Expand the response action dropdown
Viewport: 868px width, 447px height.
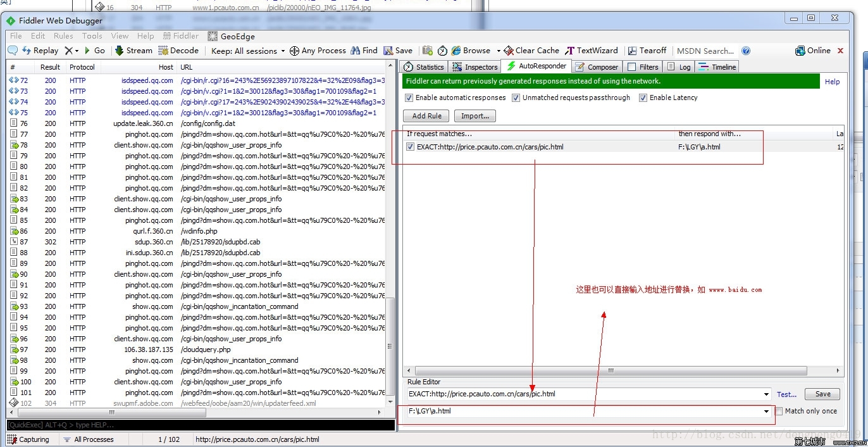tap(767, 412)
